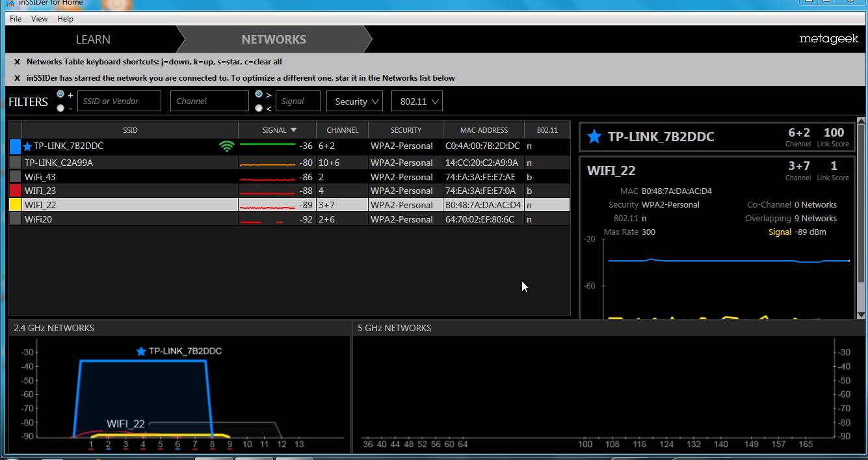Select the WIFI_23 network row
868x460 pixels.
289,191
